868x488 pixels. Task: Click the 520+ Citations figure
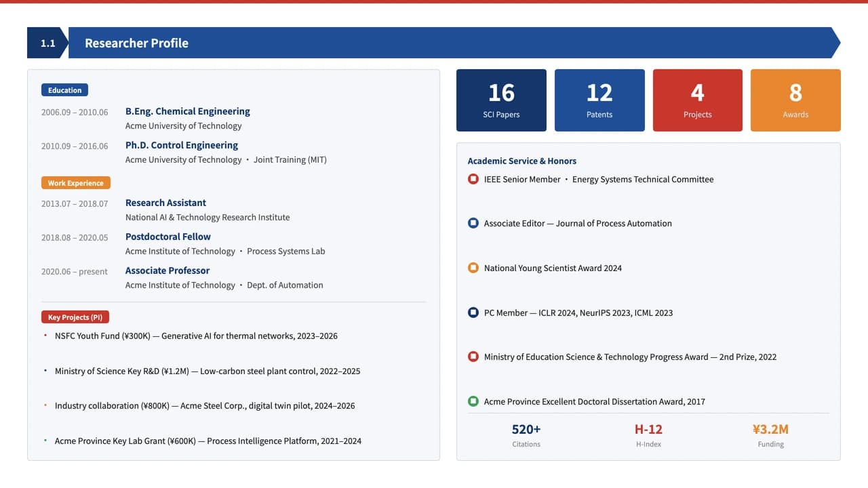(526, 429)
